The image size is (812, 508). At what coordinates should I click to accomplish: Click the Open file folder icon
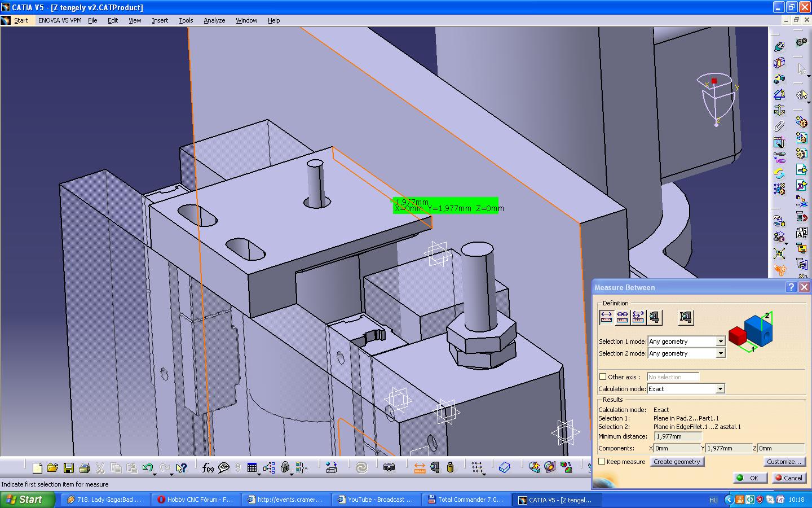tap(53, 468)
